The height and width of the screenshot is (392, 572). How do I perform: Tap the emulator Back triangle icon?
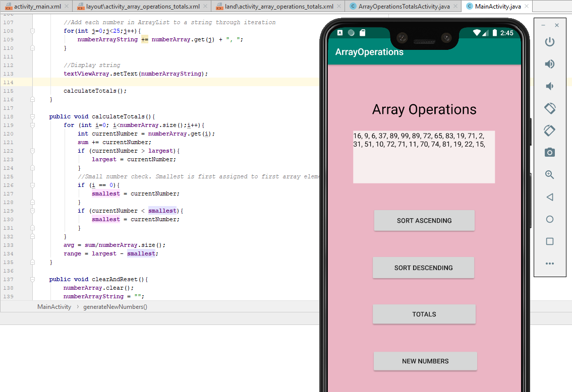pos(550,197)
